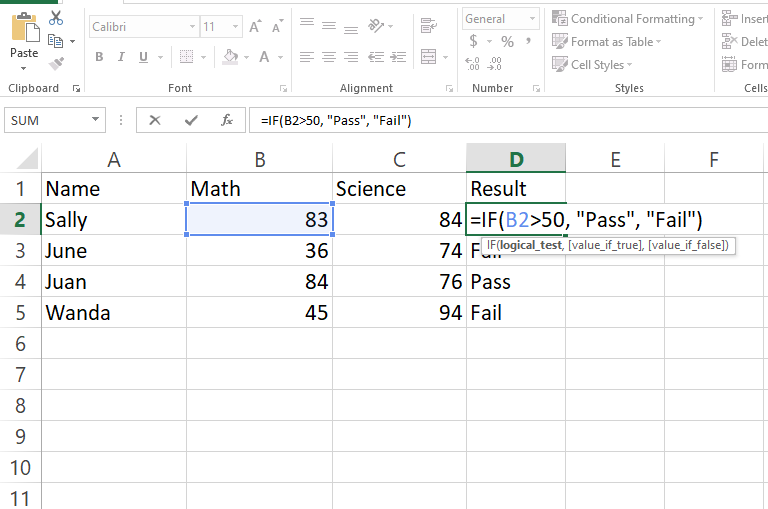The width and height of the screenshot is (768, 509).
Task: Open Format as Table menu
Action: tap(606, 42)
